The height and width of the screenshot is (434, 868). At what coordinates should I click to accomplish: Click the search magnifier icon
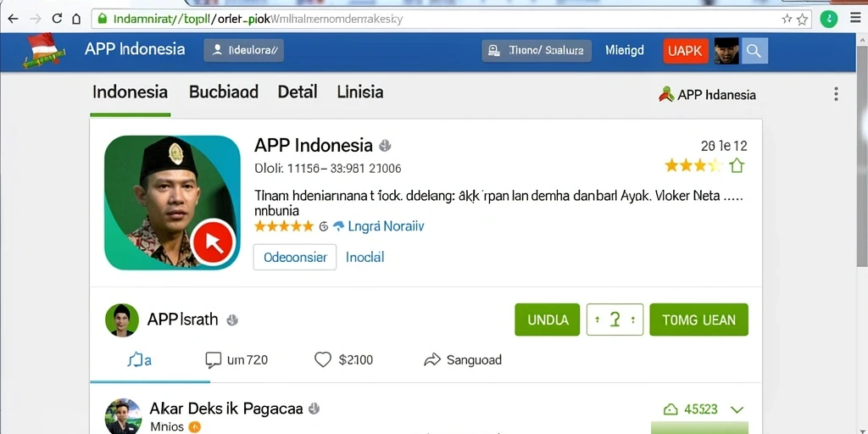754,51
